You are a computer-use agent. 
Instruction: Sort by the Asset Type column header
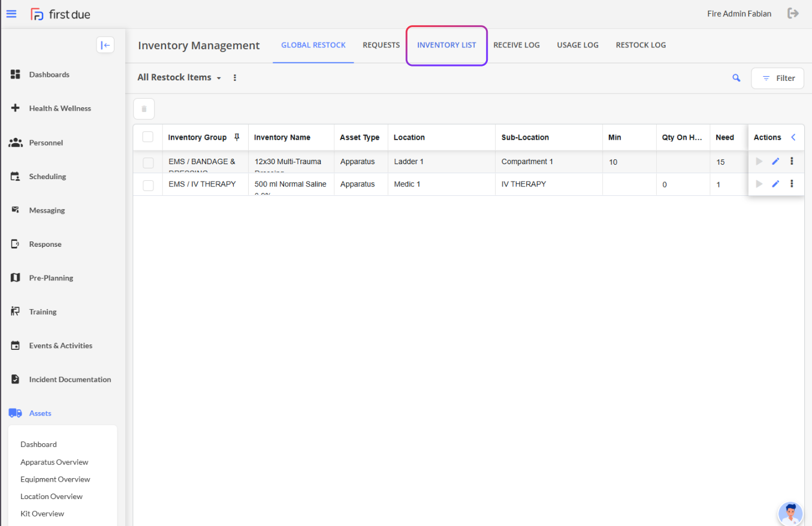click(360, 137)
